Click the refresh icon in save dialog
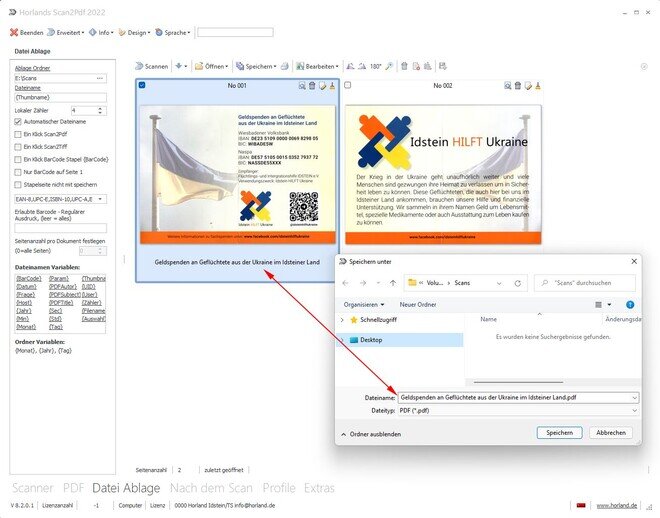The width and height of the screenshot is (660, 518). [517, 283]
